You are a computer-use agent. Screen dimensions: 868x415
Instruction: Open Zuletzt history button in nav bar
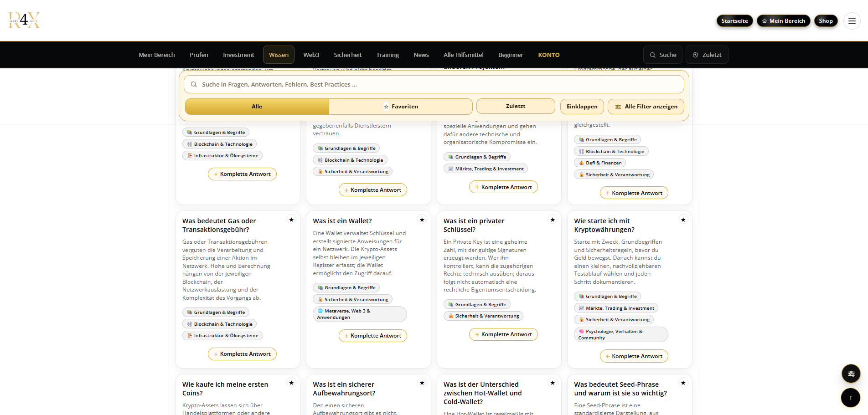pos(707,55)
